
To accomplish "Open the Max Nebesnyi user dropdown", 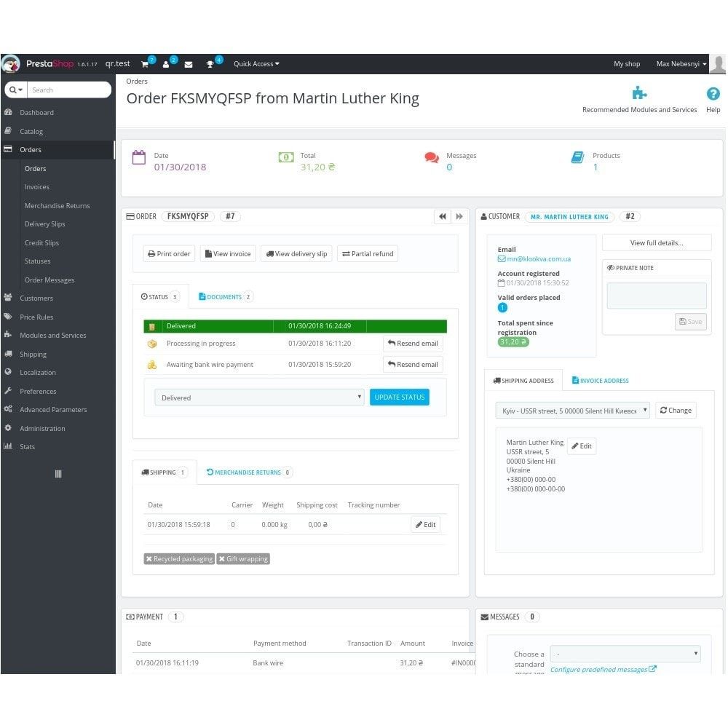I will coord(681,64).
